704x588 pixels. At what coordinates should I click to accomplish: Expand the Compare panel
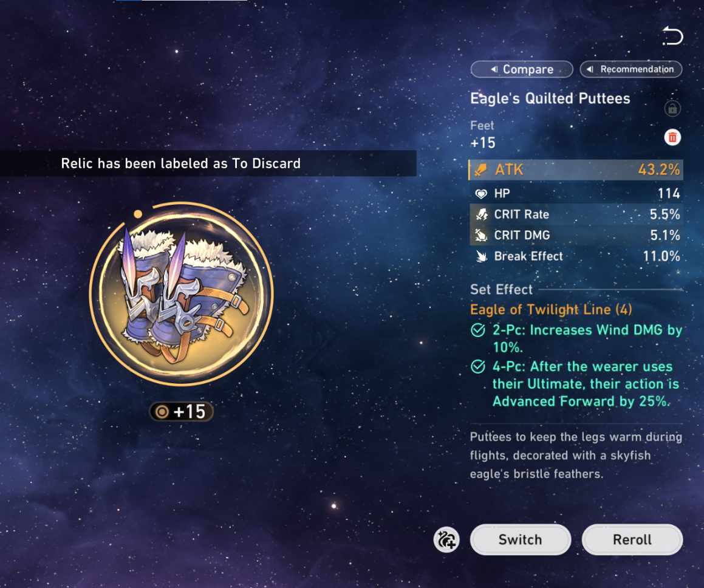pos(522,69)
